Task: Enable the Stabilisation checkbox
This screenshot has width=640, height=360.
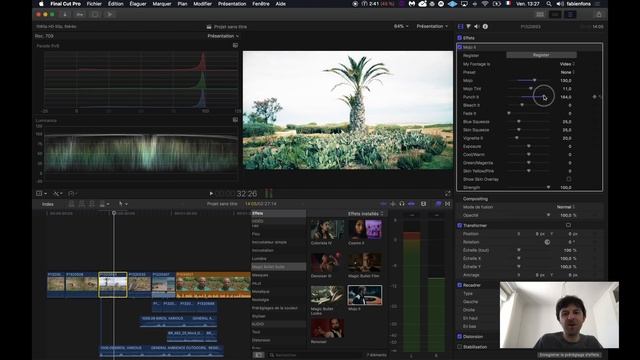Action: coord(460,347)
